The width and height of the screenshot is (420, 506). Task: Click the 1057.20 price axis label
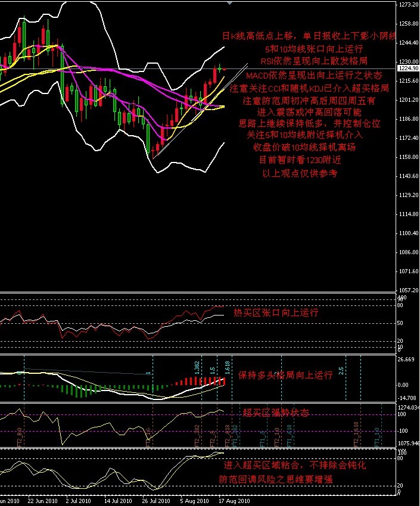pos(407,290)
